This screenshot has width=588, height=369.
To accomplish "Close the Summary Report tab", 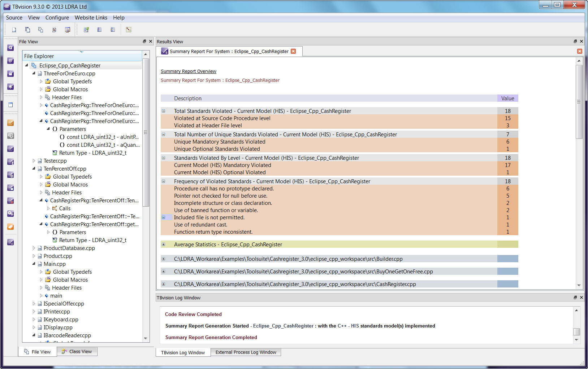I will (293, 51).
